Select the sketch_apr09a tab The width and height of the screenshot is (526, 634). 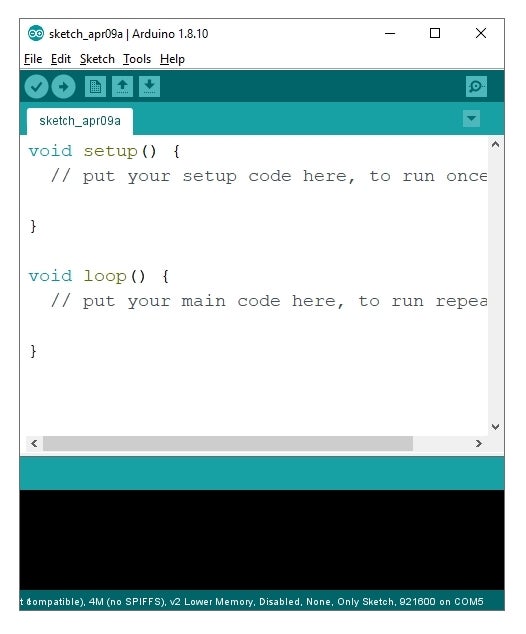(80, 121)
